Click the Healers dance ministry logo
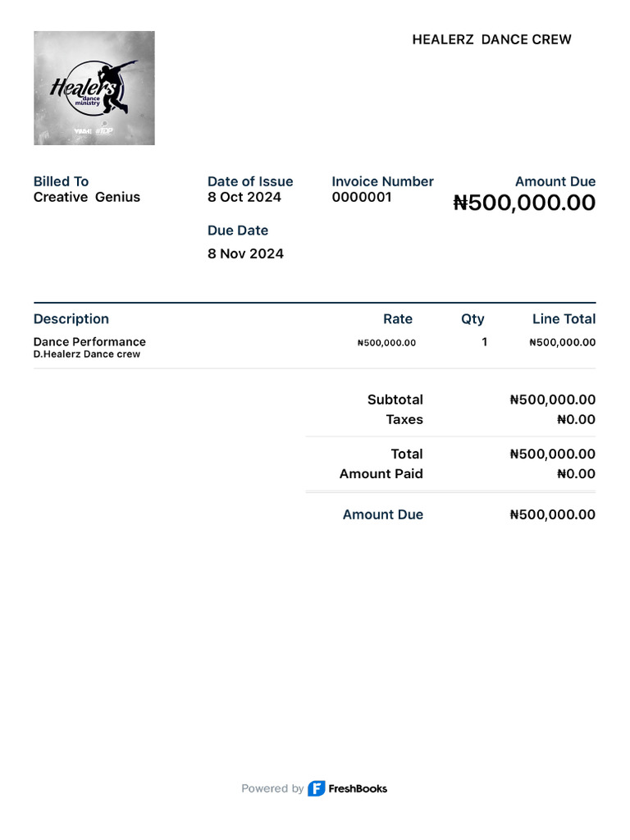This screenshot has width=630, height=840. [94, 88]
